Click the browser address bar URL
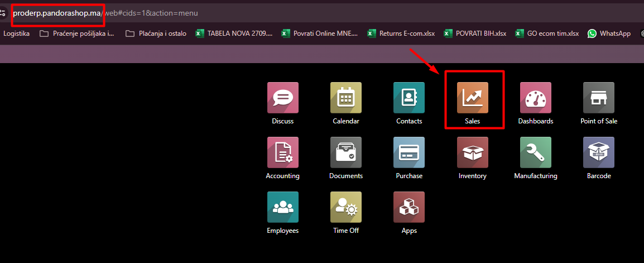Screen dimensions: 644x263 (x=105, y=13)
